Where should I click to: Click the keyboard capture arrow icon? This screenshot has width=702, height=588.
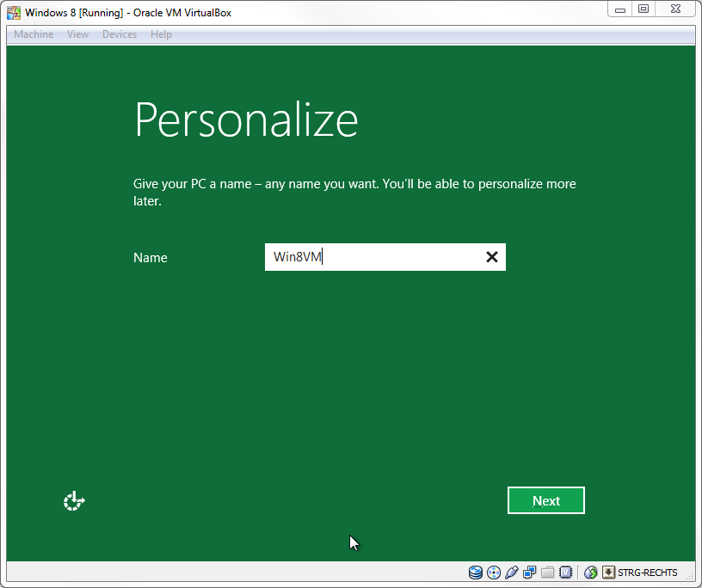pos(608,573)
